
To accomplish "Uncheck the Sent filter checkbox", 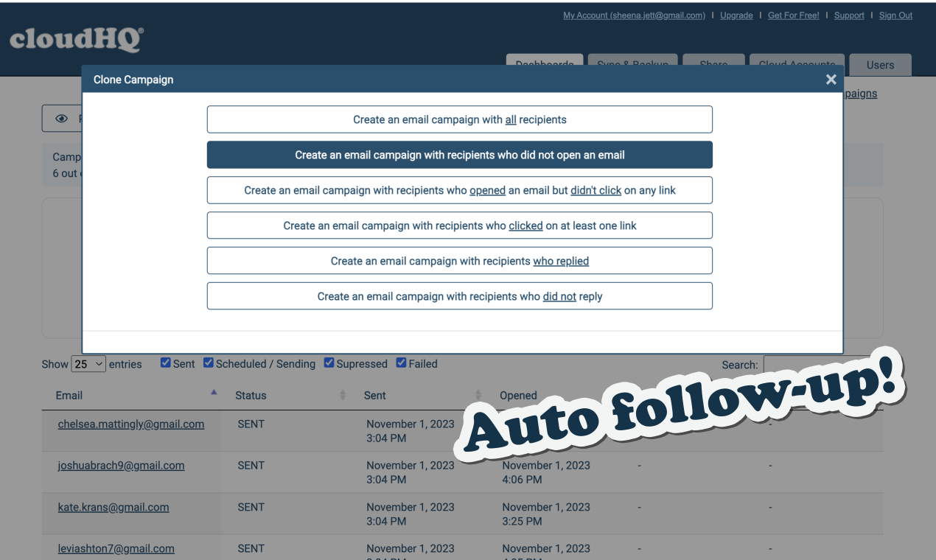I will tap(166, 363).
